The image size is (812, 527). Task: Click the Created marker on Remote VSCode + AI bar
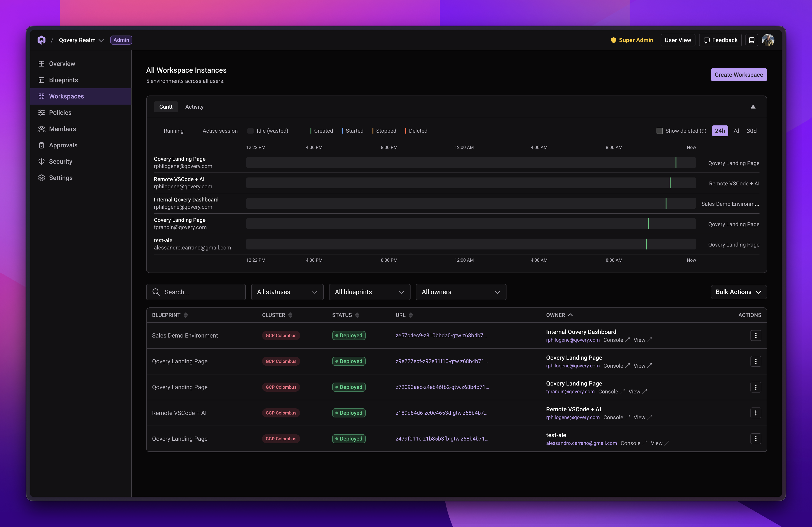(670, 183)
